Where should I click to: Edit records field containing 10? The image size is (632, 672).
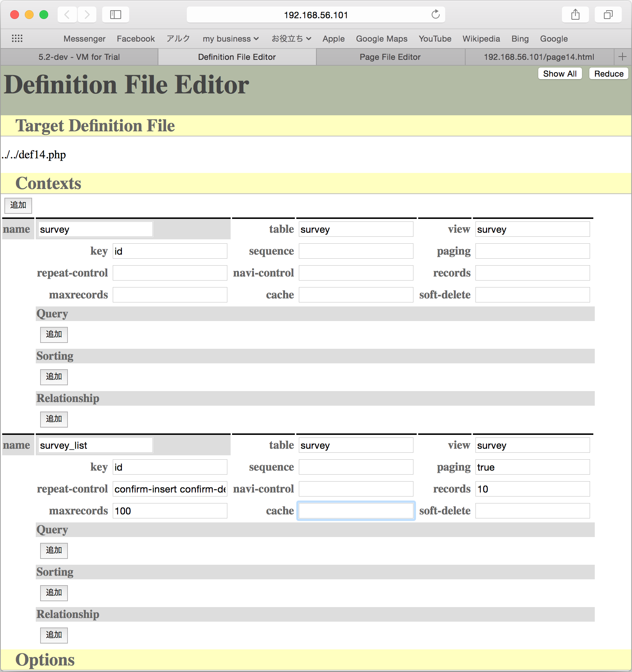(532, 489)
